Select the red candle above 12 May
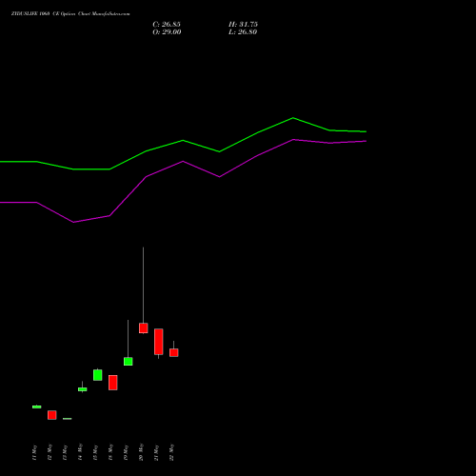Image resolution: width=476 pixels, height=476 pixels. click(52, 415)
